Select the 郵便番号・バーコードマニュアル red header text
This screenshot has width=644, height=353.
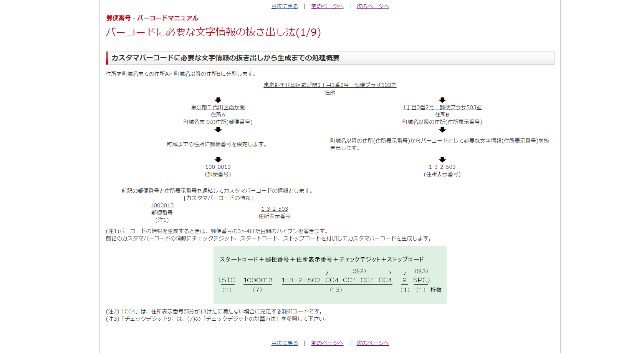click(152, 18)
